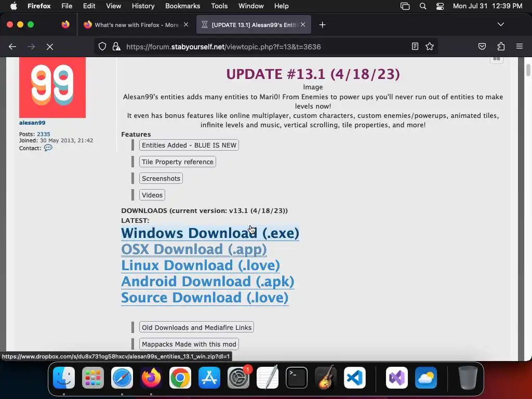The image size is (532, 399).
Task: Save page to Pocket
Action: 482,46
